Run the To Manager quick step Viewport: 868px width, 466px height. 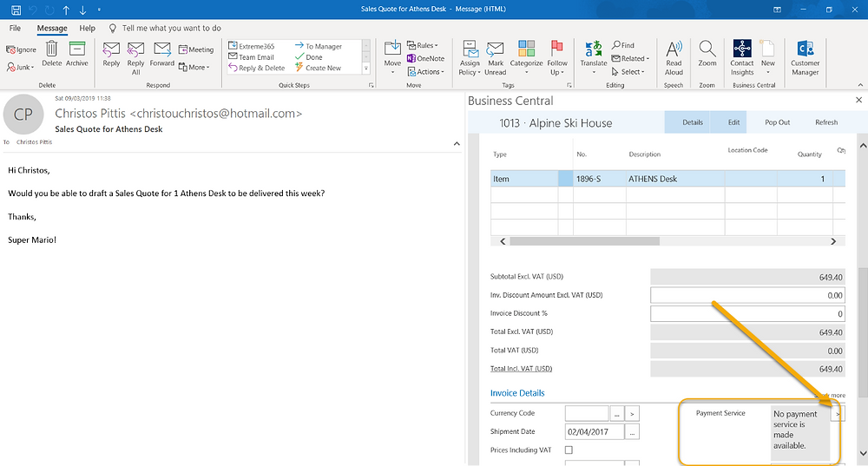[319, 47]
